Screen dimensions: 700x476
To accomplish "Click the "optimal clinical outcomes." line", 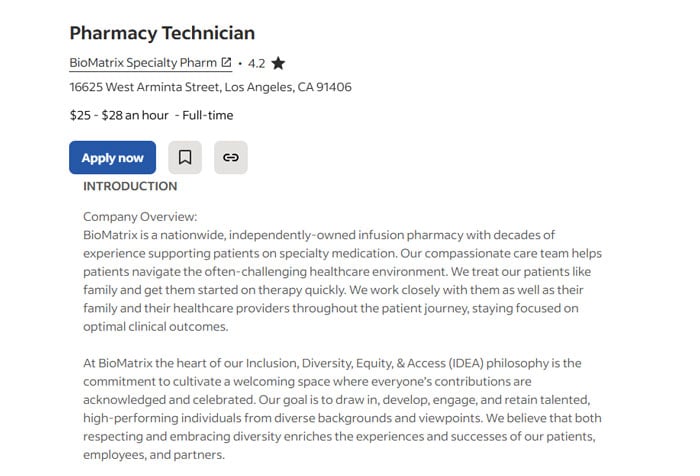I will tap(156, 327).
